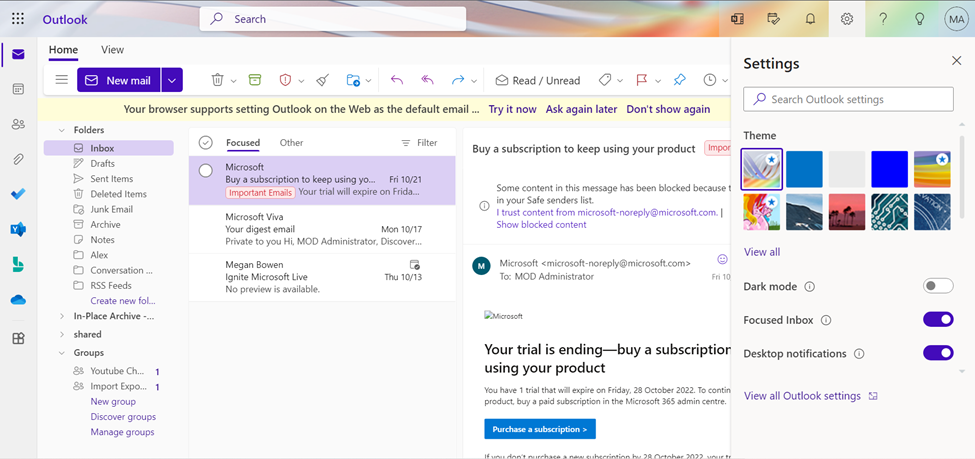Screen dimensions: 975x459
Task: Open the People app in the left rail
Action: click(18, 124)
